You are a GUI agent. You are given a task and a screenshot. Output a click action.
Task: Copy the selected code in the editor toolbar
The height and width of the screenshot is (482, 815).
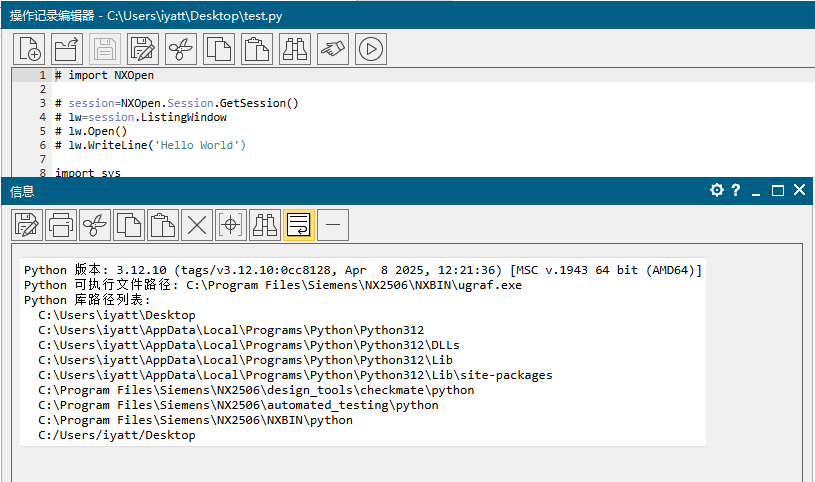[x=219, y=48]
